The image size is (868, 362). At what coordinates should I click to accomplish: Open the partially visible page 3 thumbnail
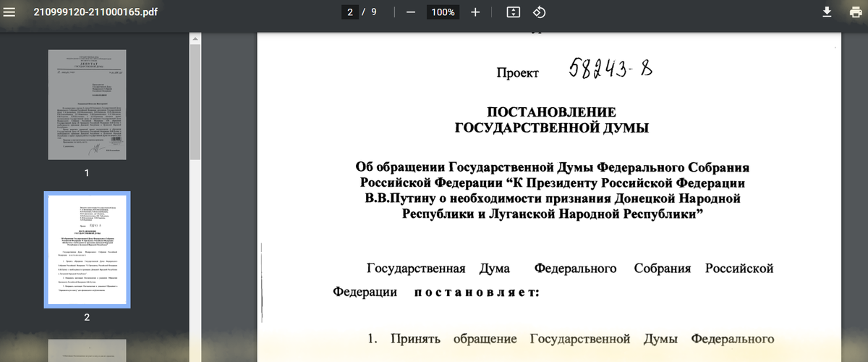87,350
